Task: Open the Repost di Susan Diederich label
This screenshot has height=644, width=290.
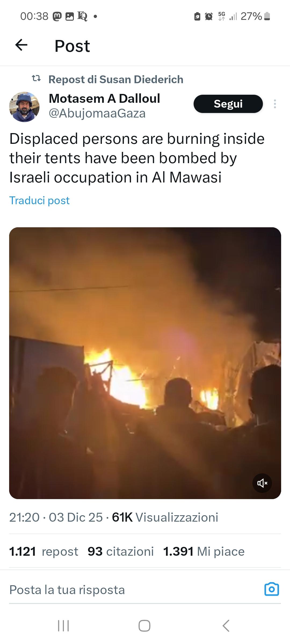Action: (x=116, y=79)
